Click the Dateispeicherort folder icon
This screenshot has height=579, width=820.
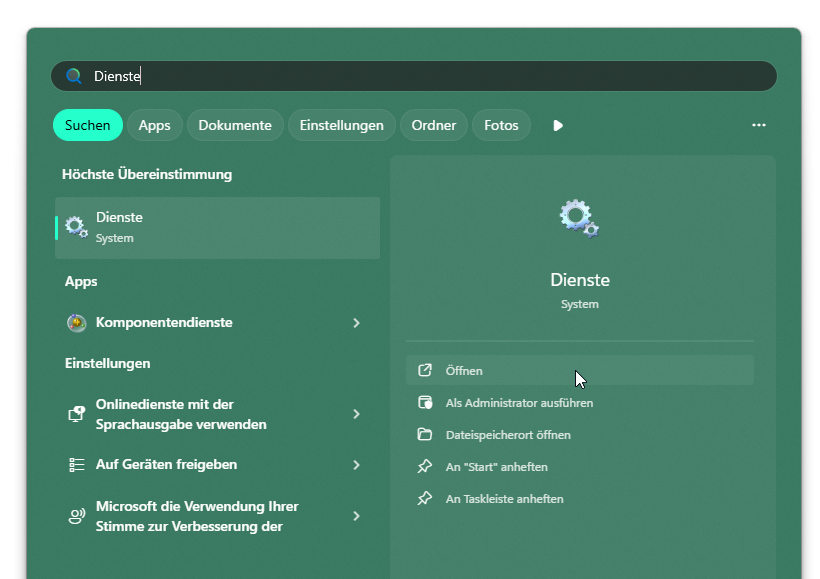pyautogui.click(x=425, y=434)
